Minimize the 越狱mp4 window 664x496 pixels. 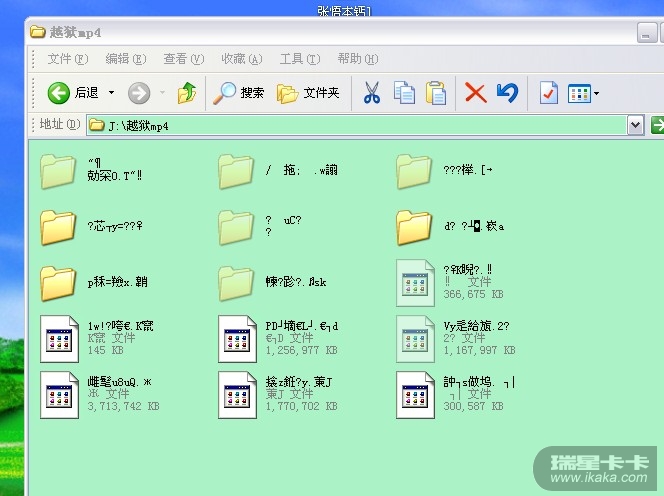pos(646,33)
